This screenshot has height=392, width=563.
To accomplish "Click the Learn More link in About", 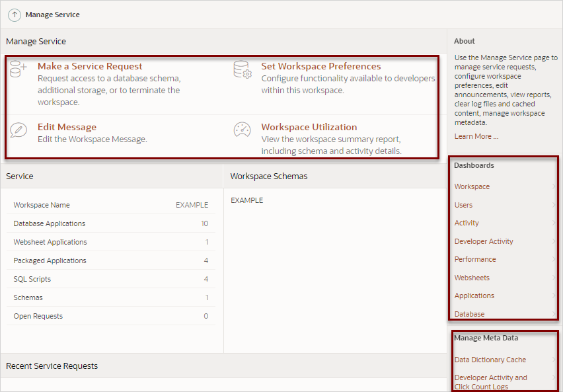I will point(476,136).
